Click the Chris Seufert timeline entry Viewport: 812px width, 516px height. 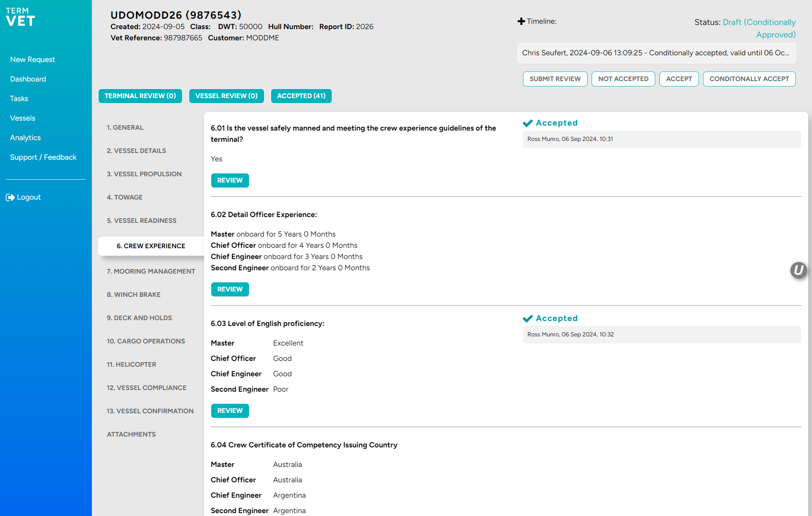pos(657,53)
